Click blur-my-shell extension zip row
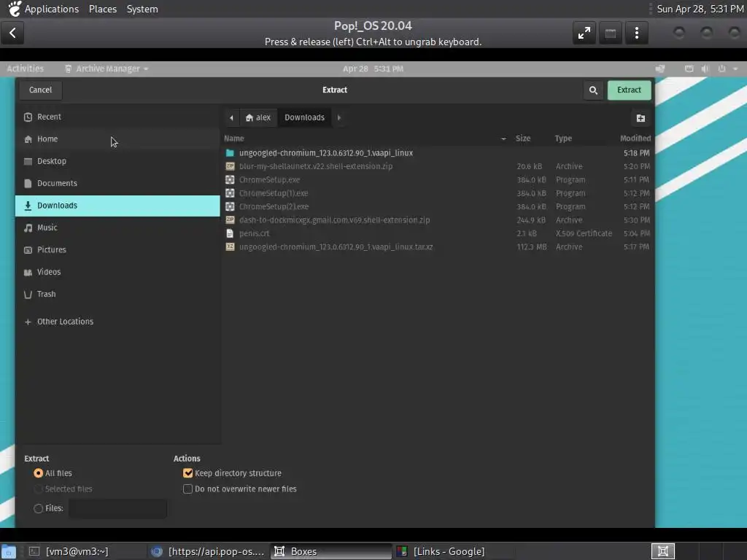This screenshot has width=747, height=560. tap(438, 166)
